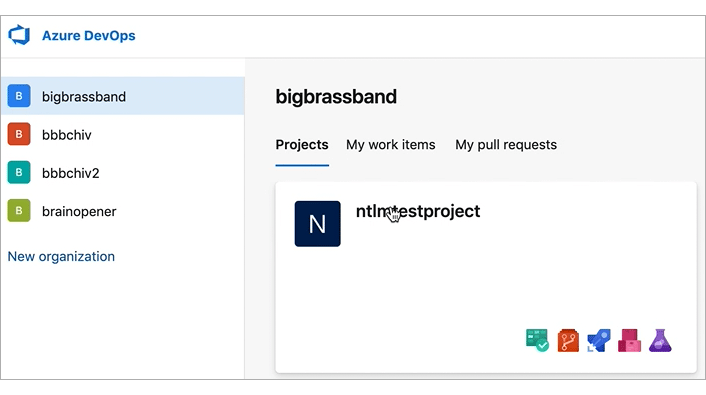
Task: Open the Boards icon on ntlmtestproject card
Action: click(537, 340)
